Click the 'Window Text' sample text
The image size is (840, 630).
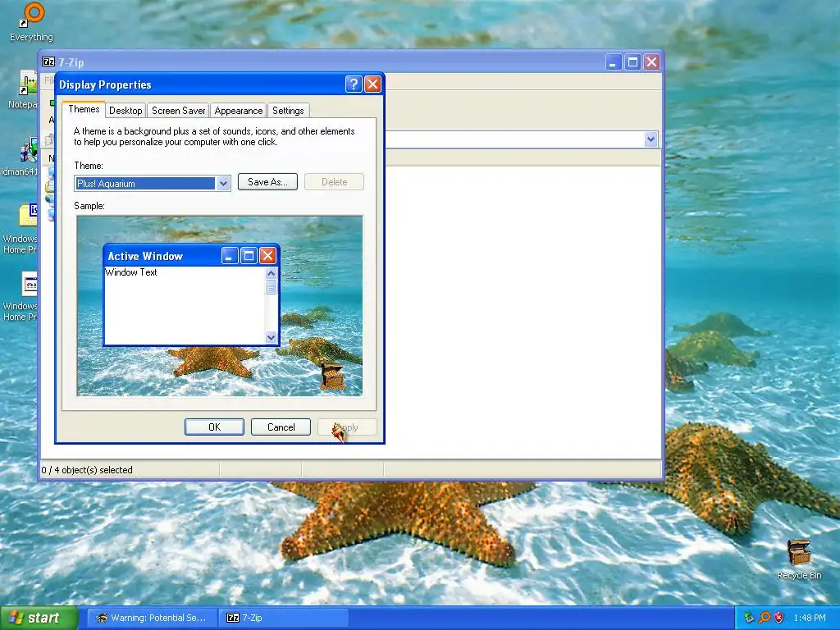(x=131, y=272)
